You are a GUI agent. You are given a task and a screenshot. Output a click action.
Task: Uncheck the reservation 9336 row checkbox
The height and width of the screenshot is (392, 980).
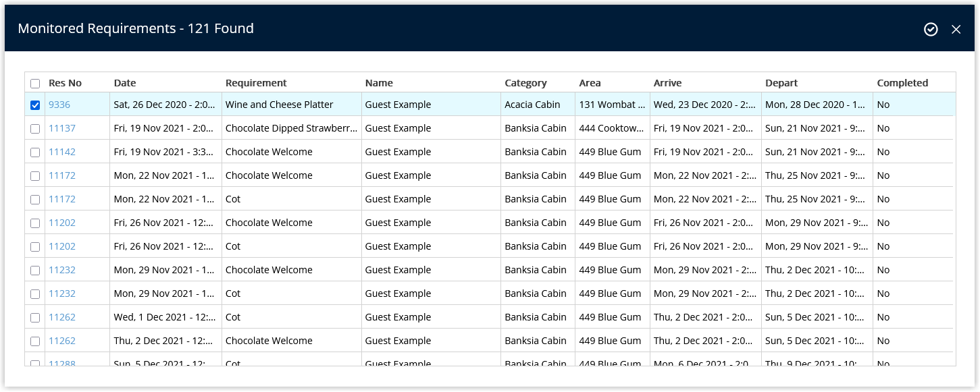point(35,105)
